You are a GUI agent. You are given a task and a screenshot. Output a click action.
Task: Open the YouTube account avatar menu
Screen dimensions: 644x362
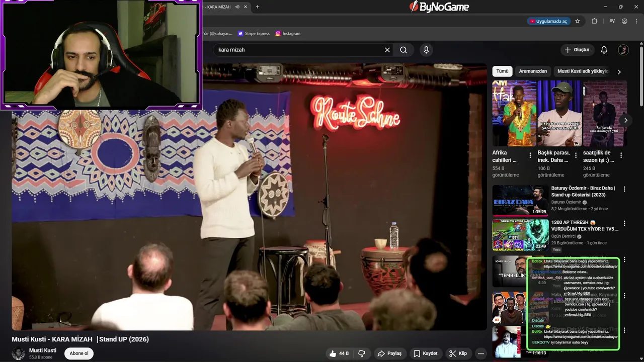[x=623, y=50]
